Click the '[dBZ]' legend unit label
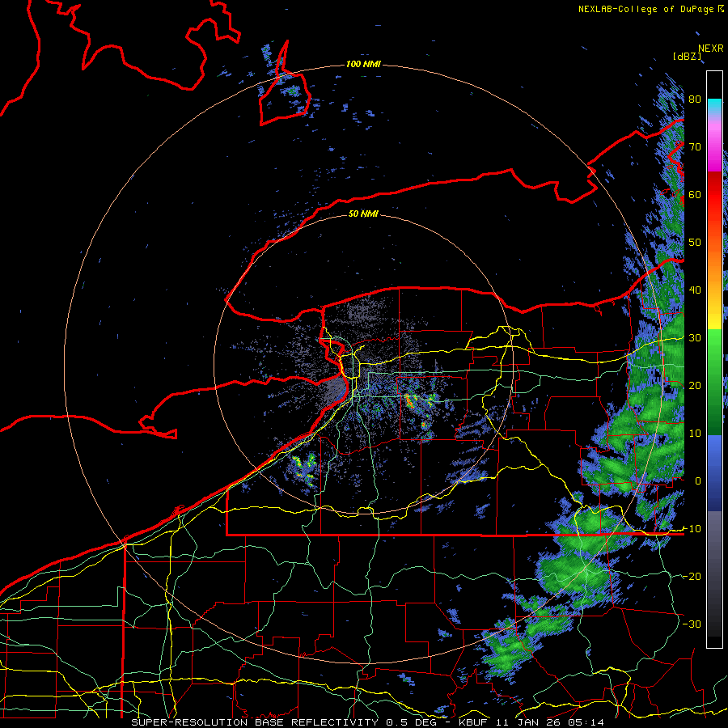728x728 pixels. (x=687, y=56)
